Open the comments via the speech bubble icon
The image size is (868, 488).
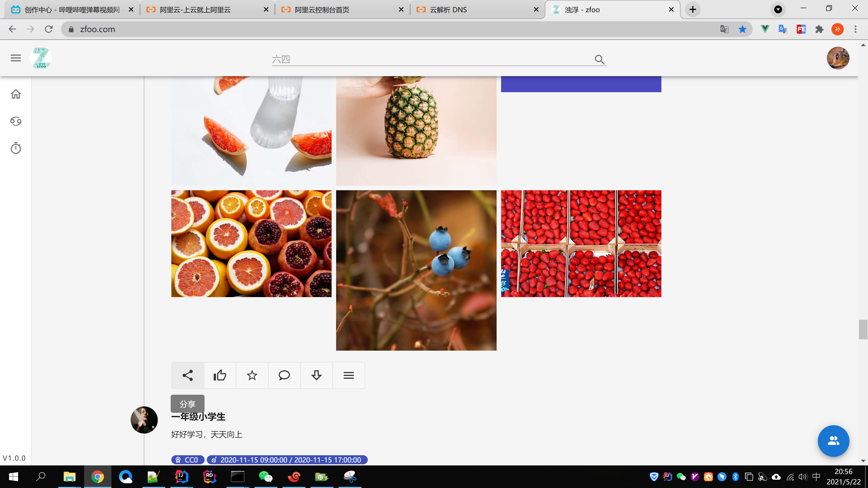pyautogui.click(x=284, y=375)
